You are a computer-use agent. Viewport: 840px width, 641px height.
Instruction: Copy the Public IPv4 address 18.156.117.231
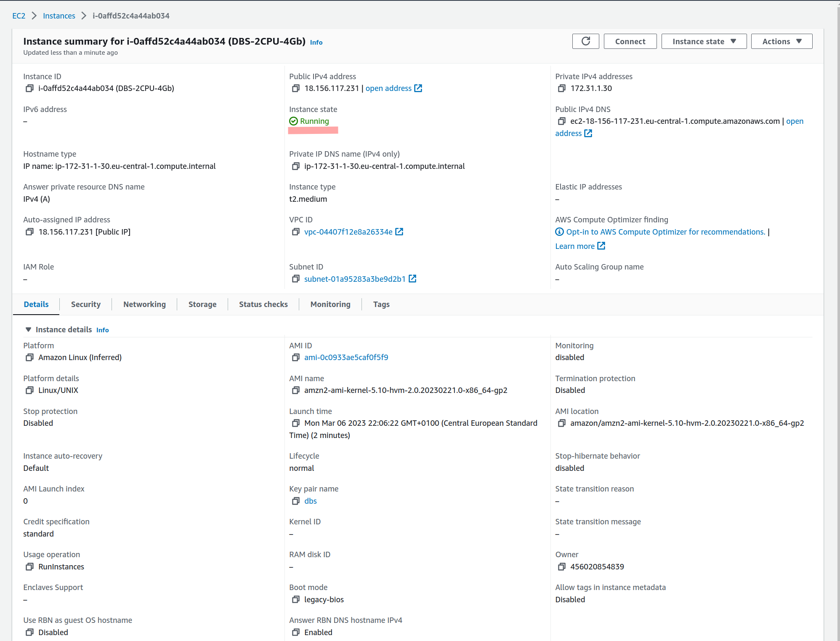click(295, 88)
